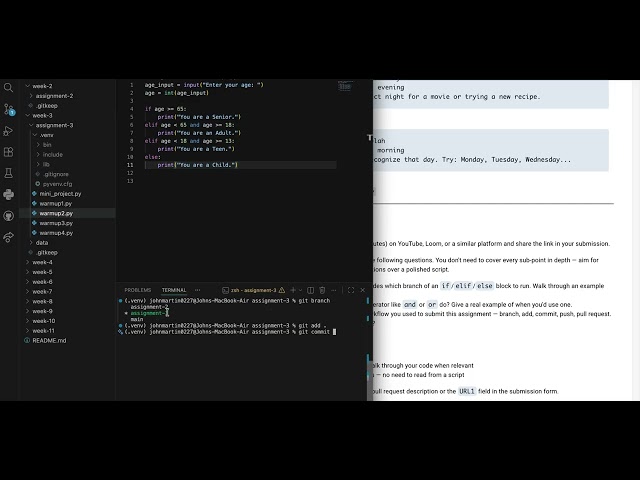Screen dimensions: 640x480
Task: Open the Python extension view
Action: (x=8, y=194)
